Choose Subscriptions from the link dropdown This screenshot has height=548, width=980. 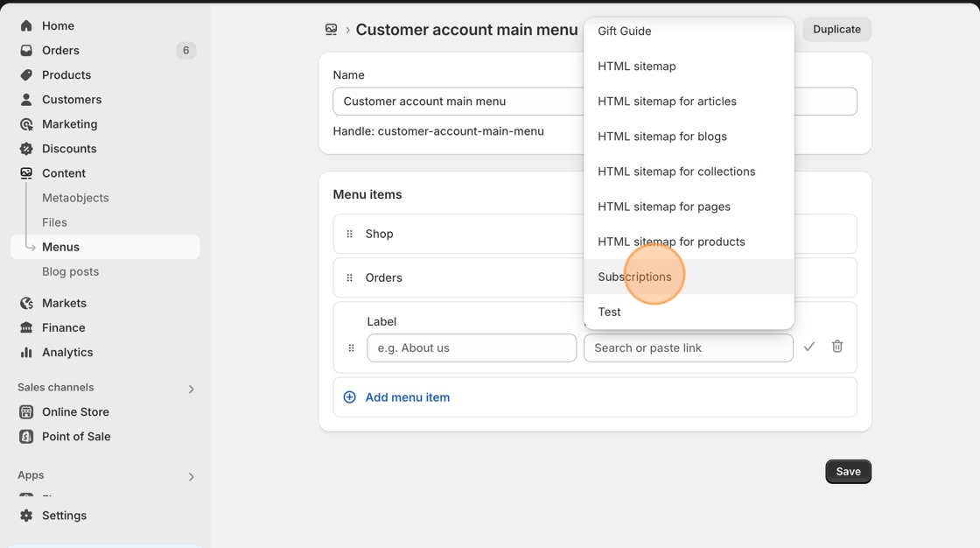(x=634, y=277)
